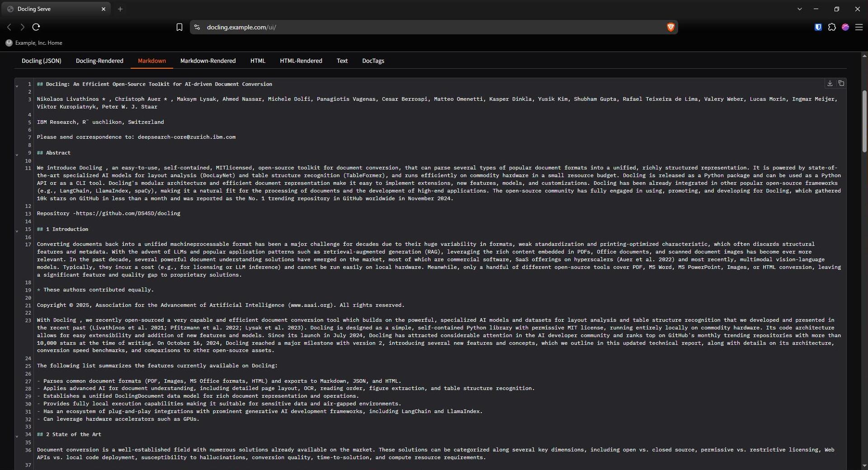Click line number 23 in the gutter
868x470 pixels.
click(28, 320)
